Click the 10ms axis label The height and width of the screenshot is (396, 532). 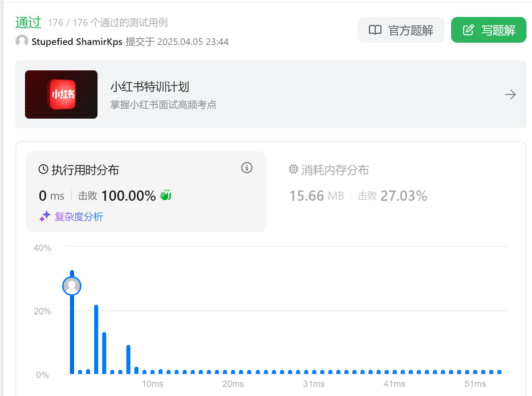[153, 384]
